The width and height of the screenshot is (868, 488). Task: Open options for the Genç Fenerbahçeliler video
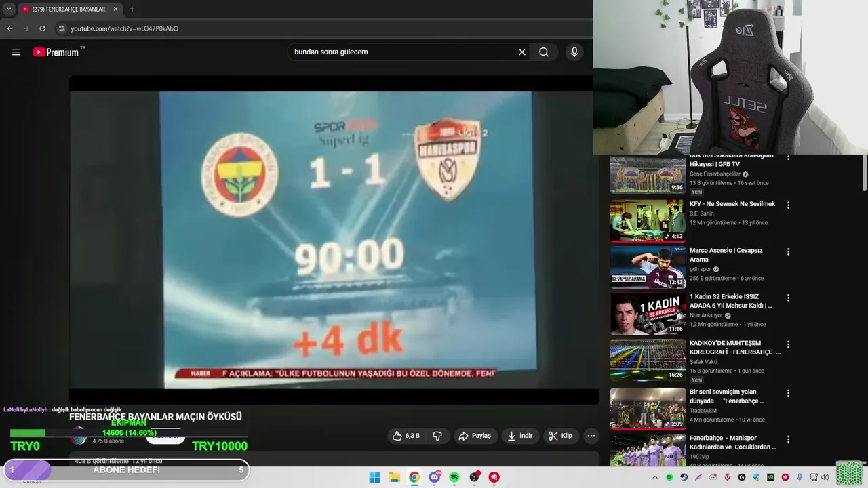788,158
